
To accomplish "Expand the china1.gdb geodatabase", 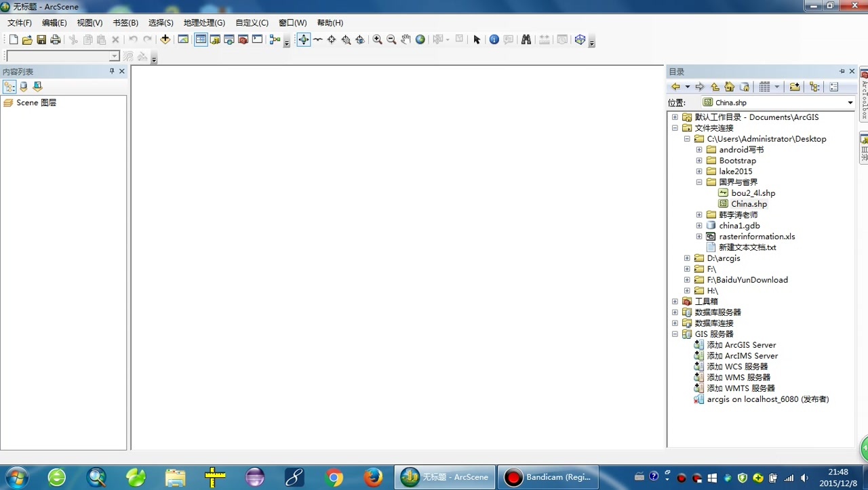I will (x=699, y=226).
